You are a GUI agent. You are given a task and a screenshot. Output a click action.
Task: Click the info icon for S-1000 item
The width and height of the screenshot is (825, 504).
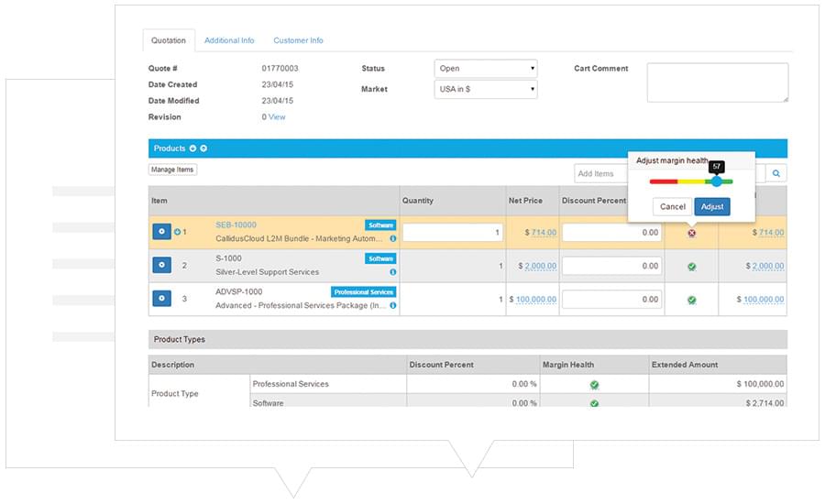click(393, 272)
